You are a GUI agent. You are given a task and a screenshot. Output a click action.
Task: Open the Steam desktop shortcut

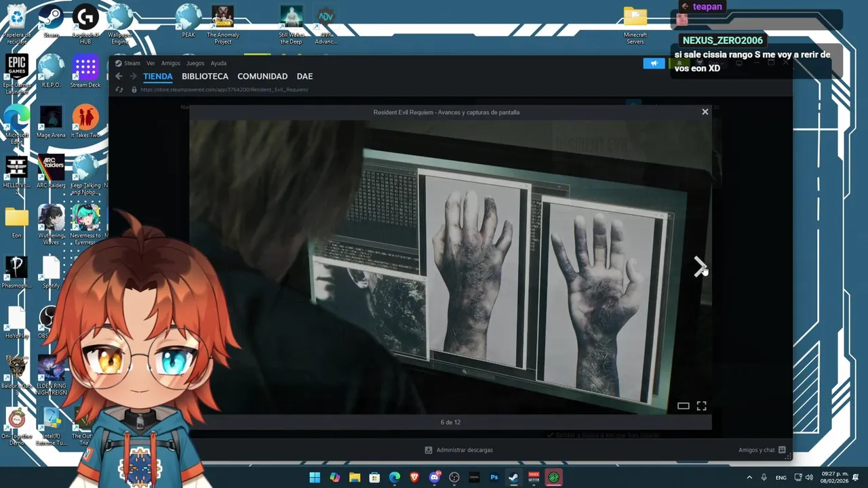51,22
